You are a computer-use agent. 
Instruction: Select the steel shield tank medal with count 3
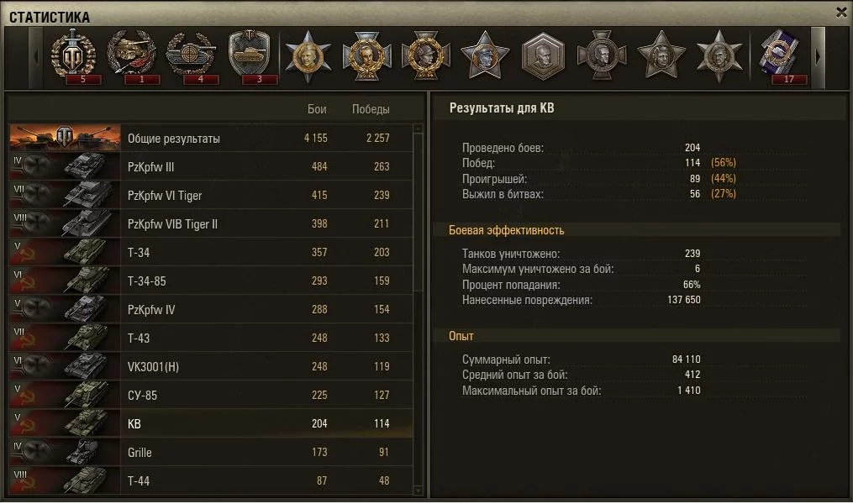(250, 56)
